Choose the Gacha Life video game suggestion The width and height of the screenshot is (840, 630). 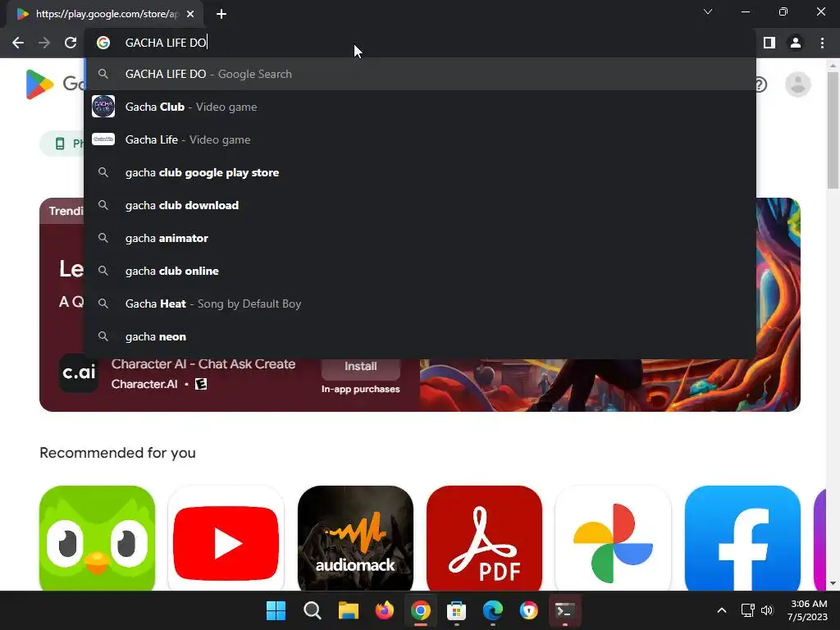pos(419,139)
